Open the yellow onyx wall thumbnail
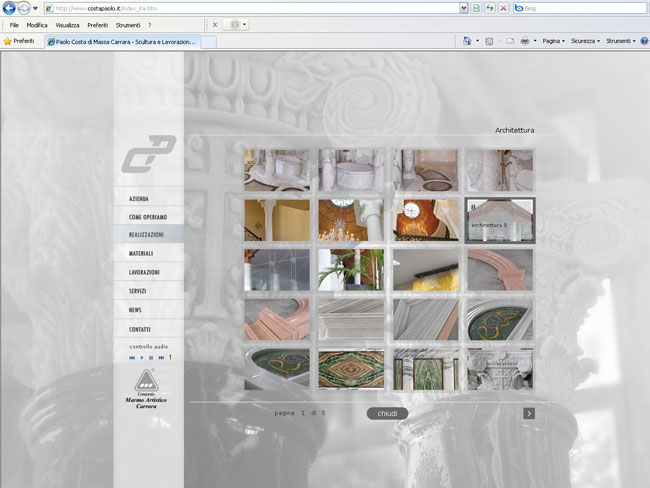The image size is (650, 488). click(x=426, y=269)
